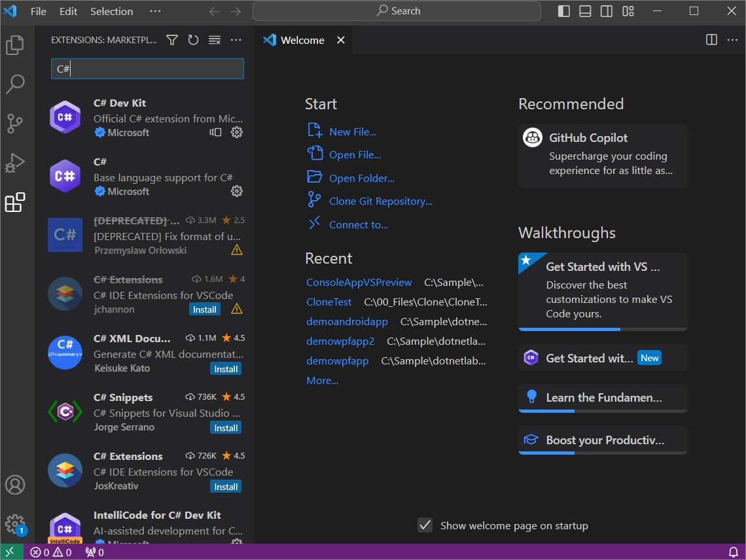Open the Manage gear in activity bar
The height and width of the screenshot is (560, 746).
(15, 524)
